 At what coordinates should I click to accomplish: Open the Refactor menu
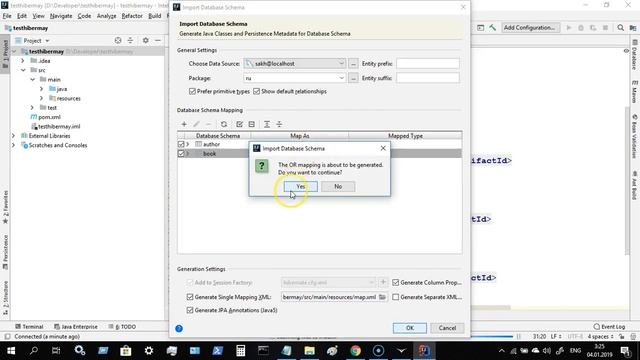[x=132, y=16]
